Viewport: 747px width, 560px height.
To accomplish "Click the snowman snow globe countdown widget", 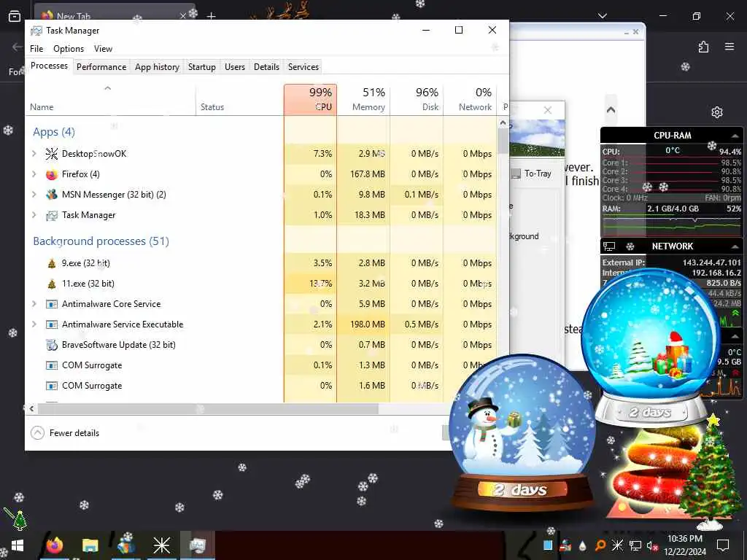I will pyautogui.click(x=522, y=431).
